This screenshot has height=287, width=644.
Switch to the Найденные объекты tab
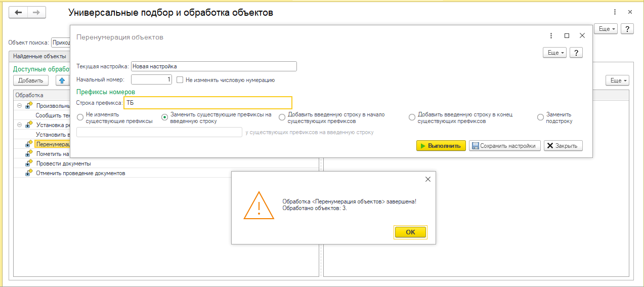pos(39,56)
